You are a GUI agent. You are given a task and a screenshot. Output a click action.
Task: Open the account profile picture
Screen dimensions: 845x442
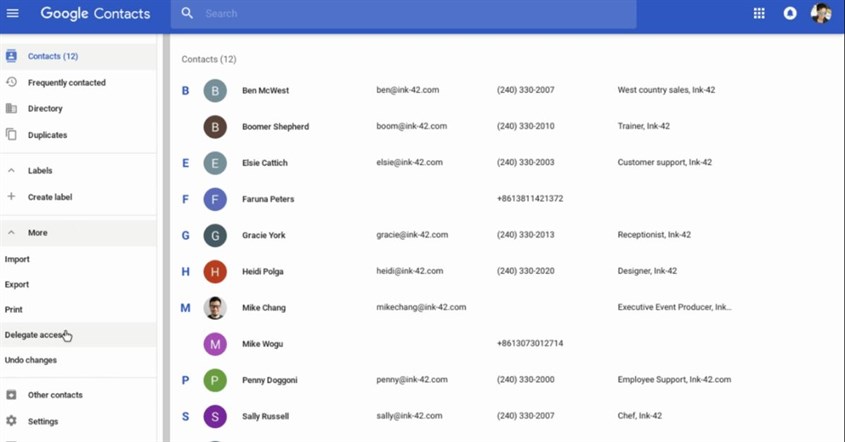pos(821,13)
